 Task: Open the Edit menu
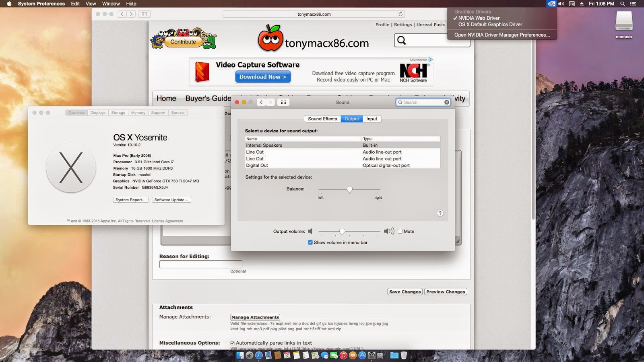pyautogui.click(x=75, y=4)
